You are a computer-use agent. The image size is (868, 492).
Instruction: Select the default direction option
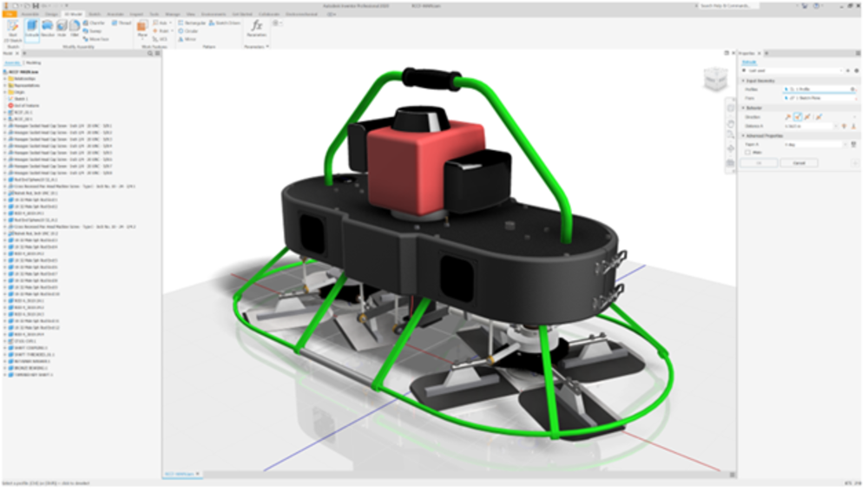788,117
